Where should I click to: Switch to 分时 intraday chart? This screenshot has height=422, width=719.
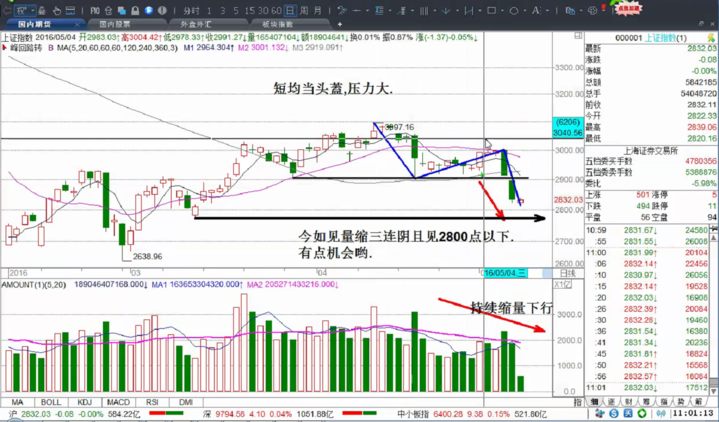tap(191, 11)
